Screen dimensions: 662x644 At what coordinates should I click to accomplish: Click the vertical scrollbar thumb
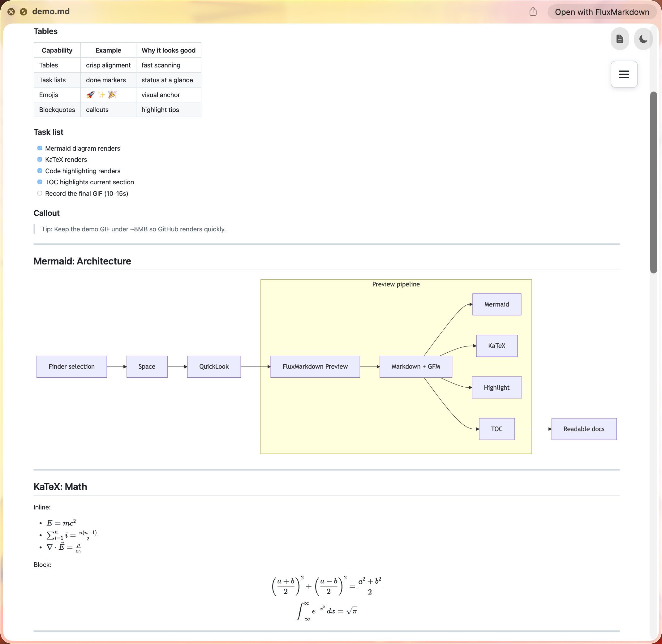(653, 182)
